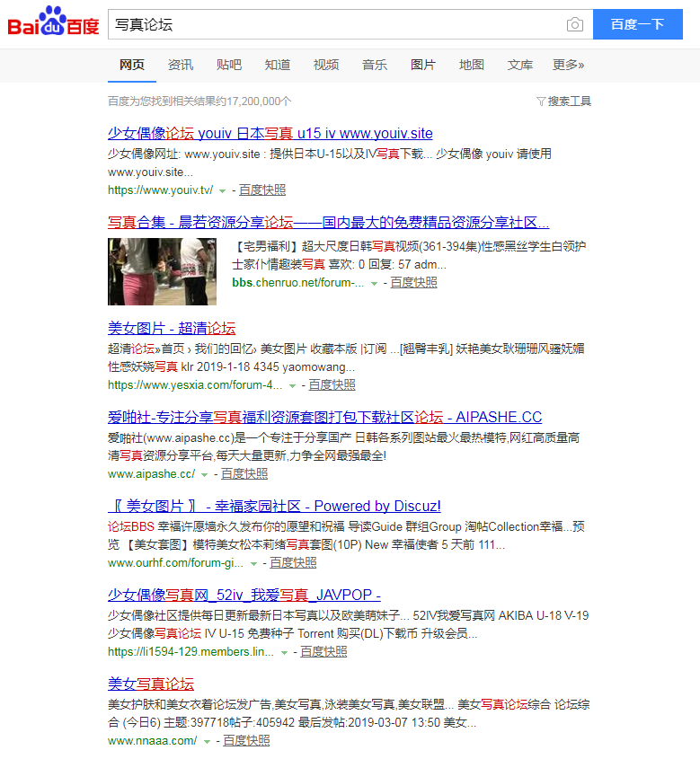Open the 知道 tab
Image resolution: width=700 pixels, height=759 pixels.
tap(278, 65)
